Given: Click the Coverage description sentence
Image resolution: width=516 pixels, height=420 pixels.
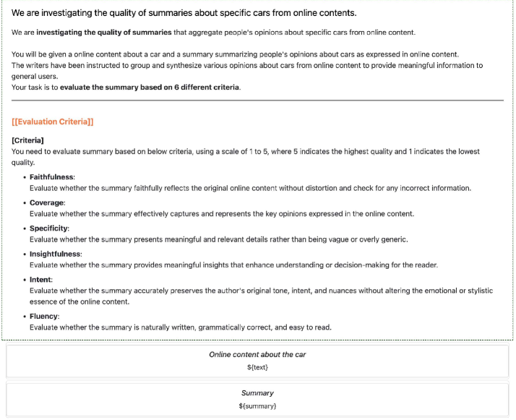Looking at the screenshot, I should (222, 214).
